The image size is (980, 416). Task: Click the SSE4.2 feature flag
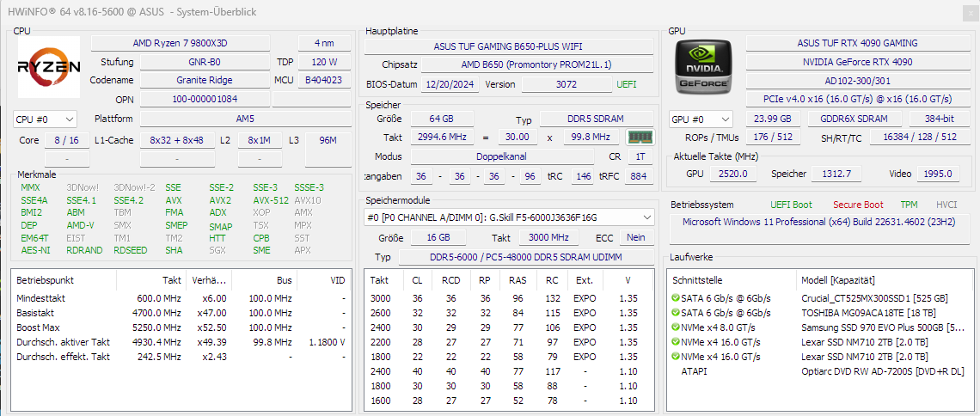pos(128,200)
